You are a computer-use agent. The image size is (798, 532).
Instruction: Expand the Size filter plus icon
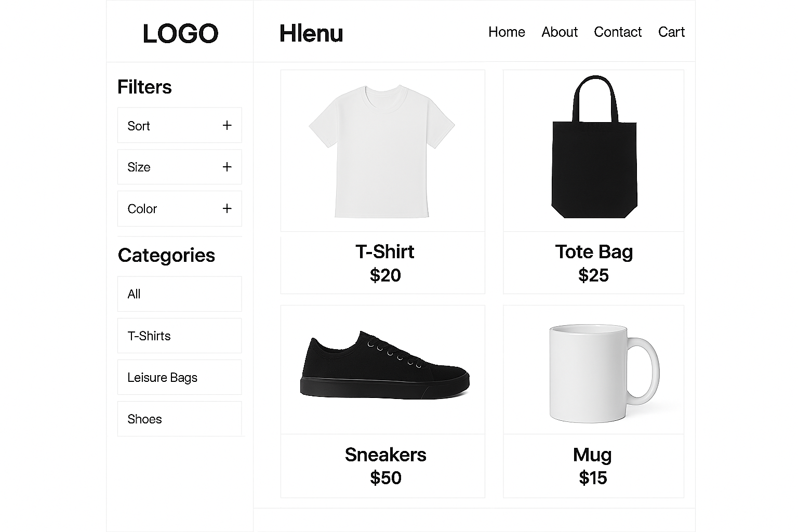click(227, 167)
